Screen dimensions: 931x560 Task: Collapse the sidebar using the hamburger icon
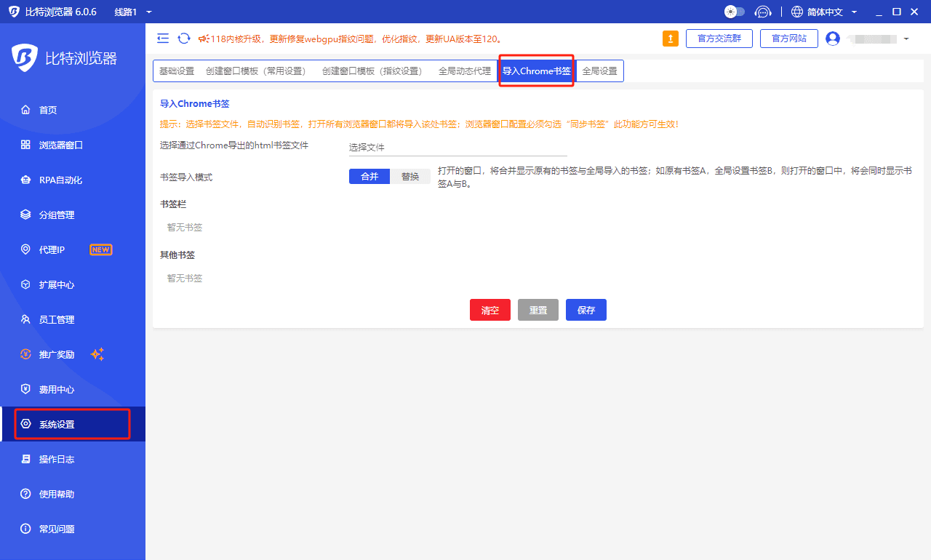163,38
